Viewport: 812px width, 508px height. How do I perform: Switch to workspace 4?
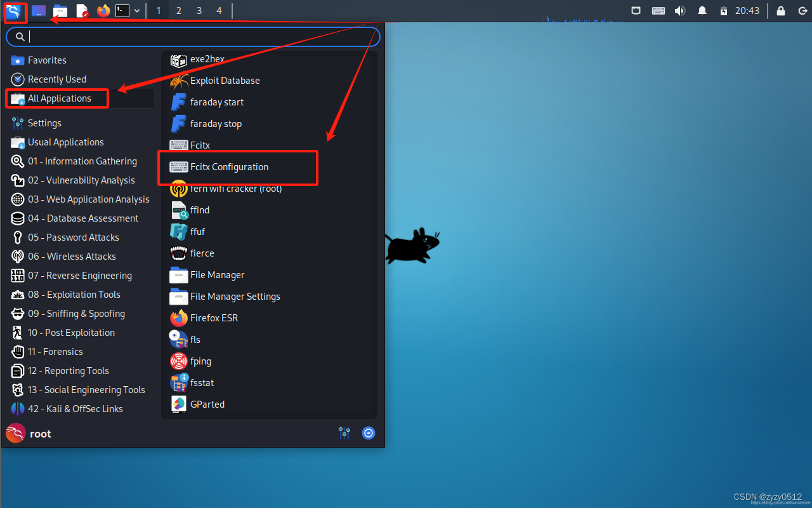click(219, 11)
